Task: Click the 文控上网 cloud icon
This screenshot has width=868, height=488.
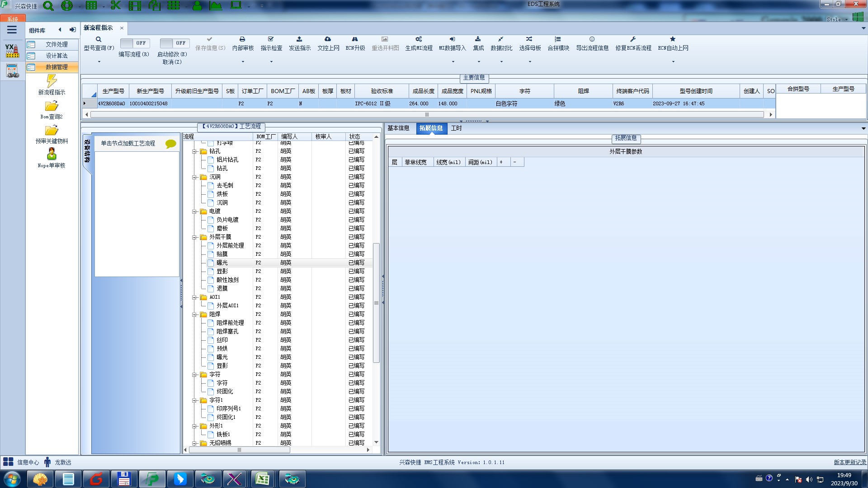Action: point(328,39)
